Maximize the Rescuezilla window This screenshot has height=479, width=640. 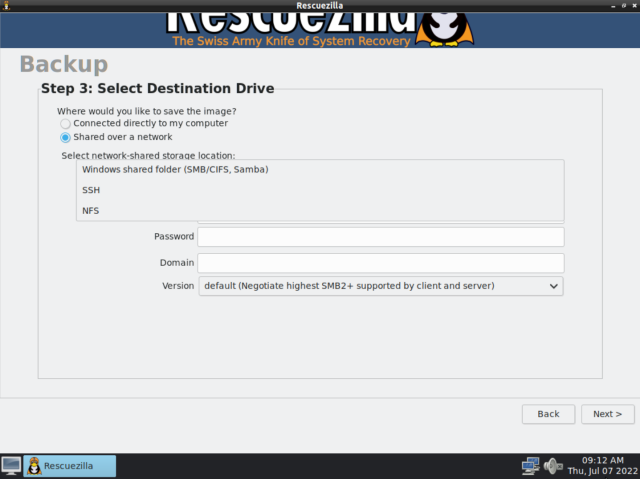(x=624, y=6)
